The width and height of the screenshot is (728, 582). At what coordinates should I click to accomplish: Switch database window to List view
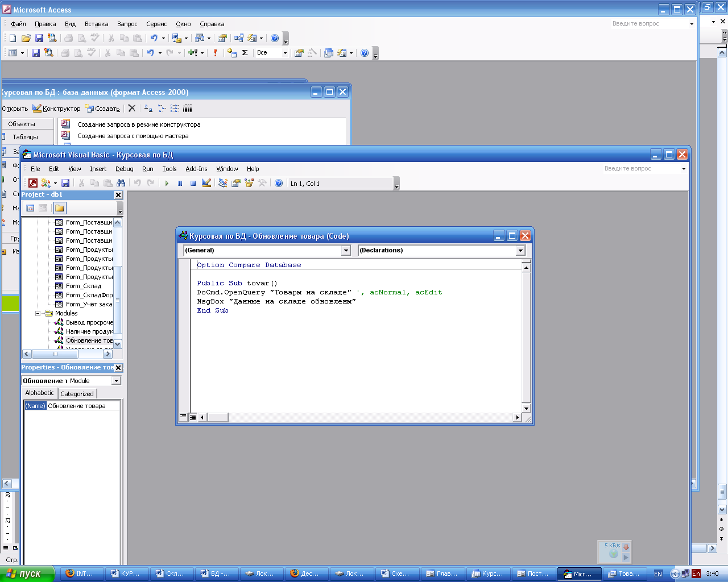click(175, 108)
